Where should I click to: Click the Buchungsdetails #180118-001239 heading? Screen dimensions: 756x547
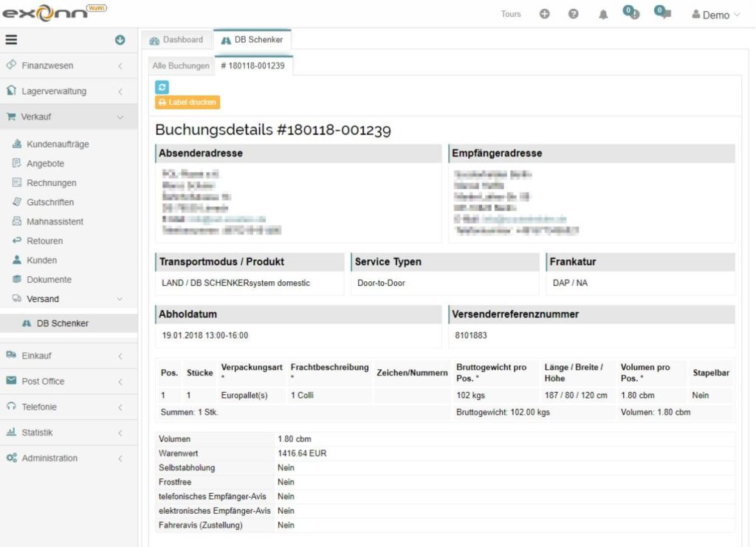tap(273, 130)
